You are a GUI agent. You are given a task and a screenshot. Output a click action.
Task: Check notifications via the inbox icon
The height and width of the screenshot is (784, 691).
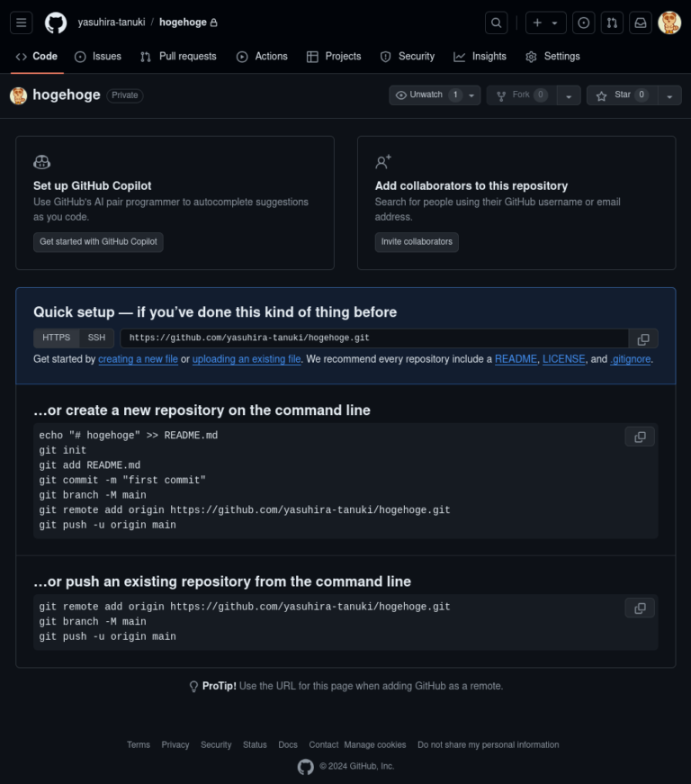pos(641,23)
